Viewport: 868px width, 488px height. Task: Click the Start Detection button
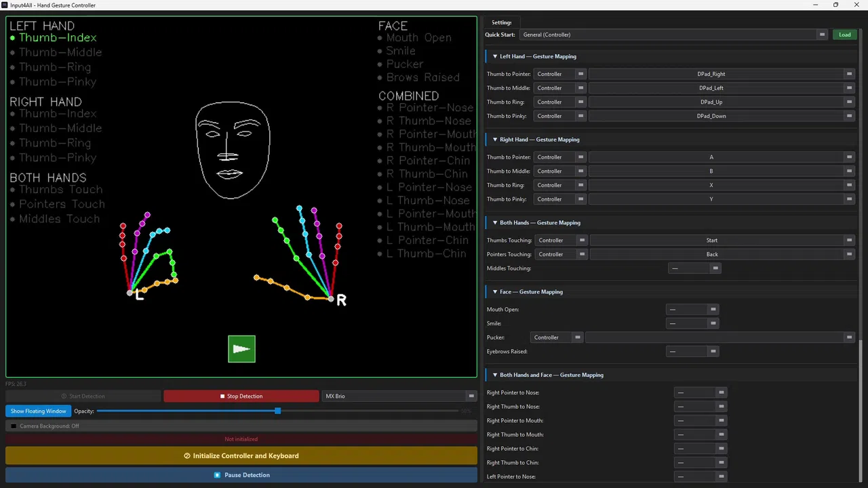83,396
